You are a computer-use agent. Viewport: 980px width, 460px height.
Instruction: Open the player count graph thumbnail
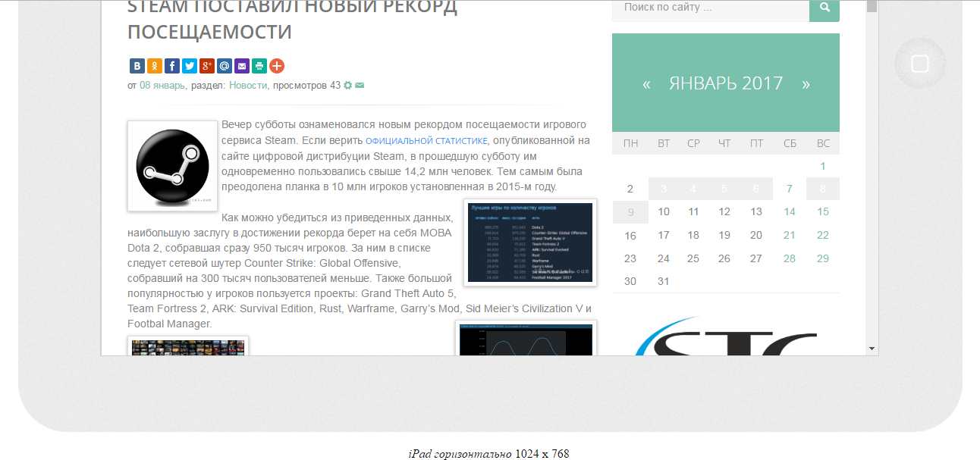coord(526,338)
